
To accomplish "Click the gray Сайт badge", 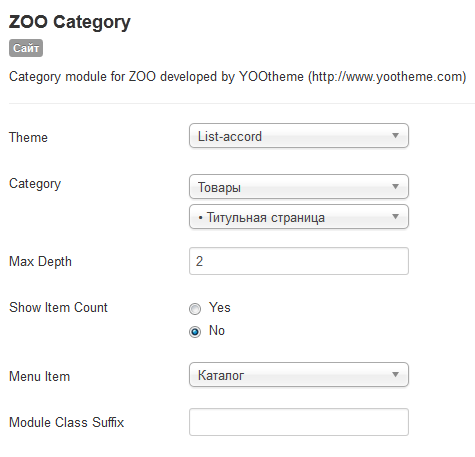I will pyautogui.click(x=26, y=48).
